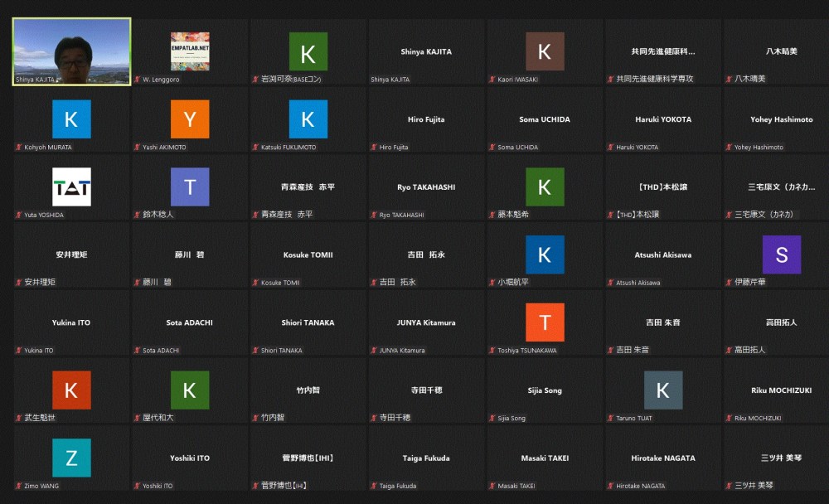Viewport: 829px width, 504px height.
Task: Click the muted microphone icon beside Sijia Song
Action: pyautogui.click(x=492, y=419)
